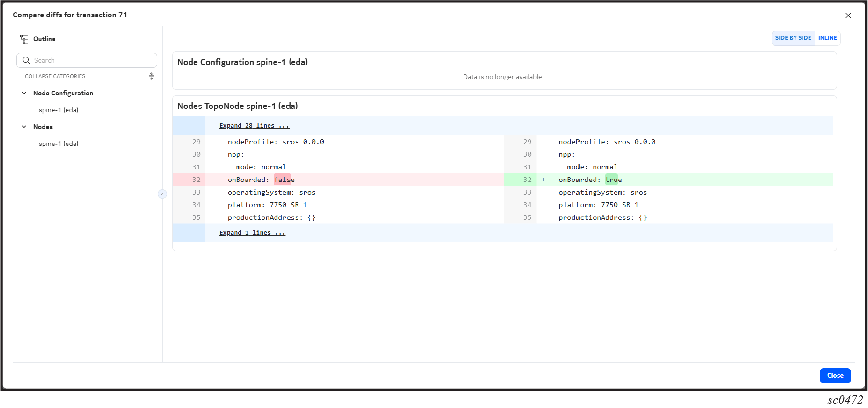Click the 'Compare diffs for transaction 71' title

click(x=70, y=15)
